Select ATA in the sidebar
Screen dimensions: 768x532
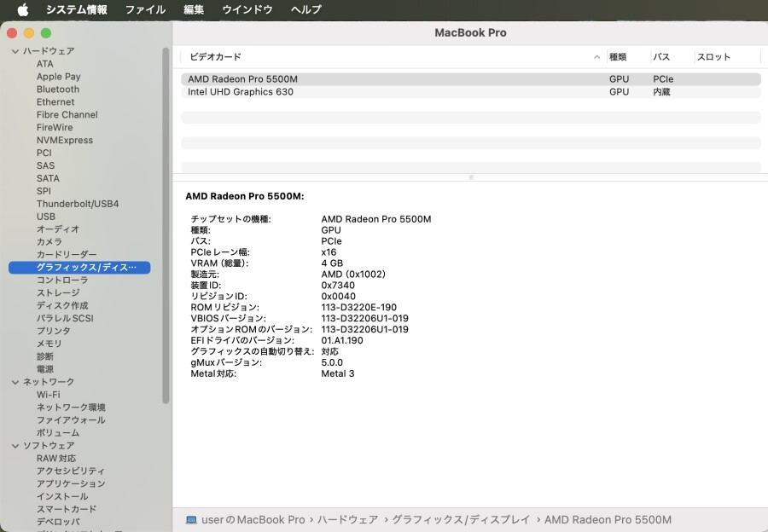[44, 64]
